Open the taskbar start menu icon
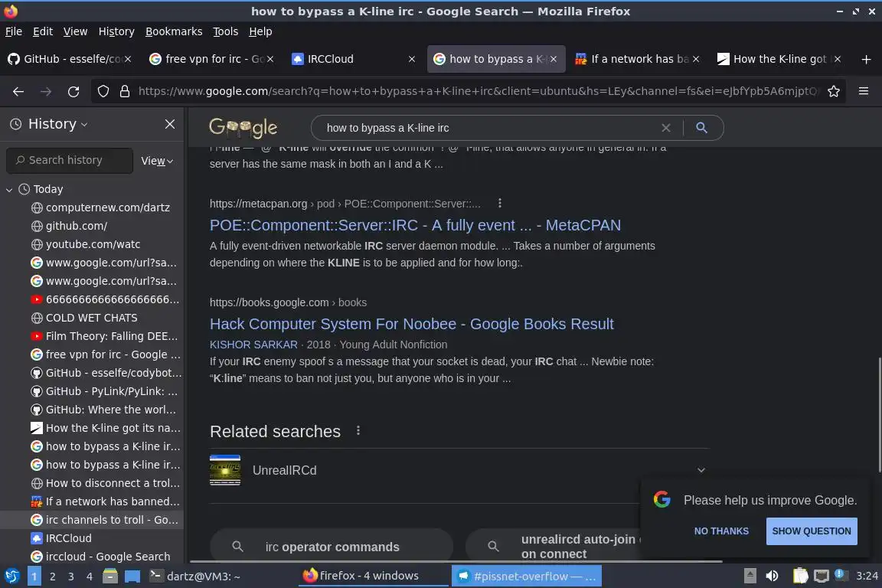882x588 pixels. tap(11, 577)
